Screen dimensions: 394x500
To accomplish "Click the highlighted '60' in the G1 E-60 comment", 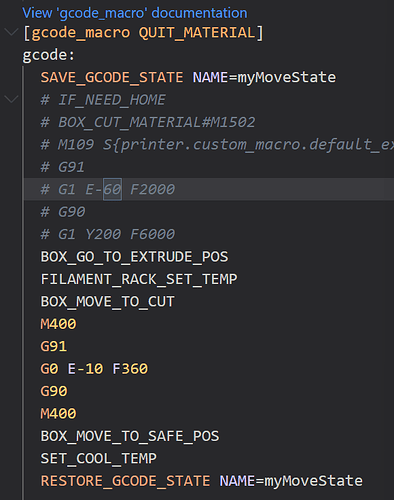I will 112,189.
